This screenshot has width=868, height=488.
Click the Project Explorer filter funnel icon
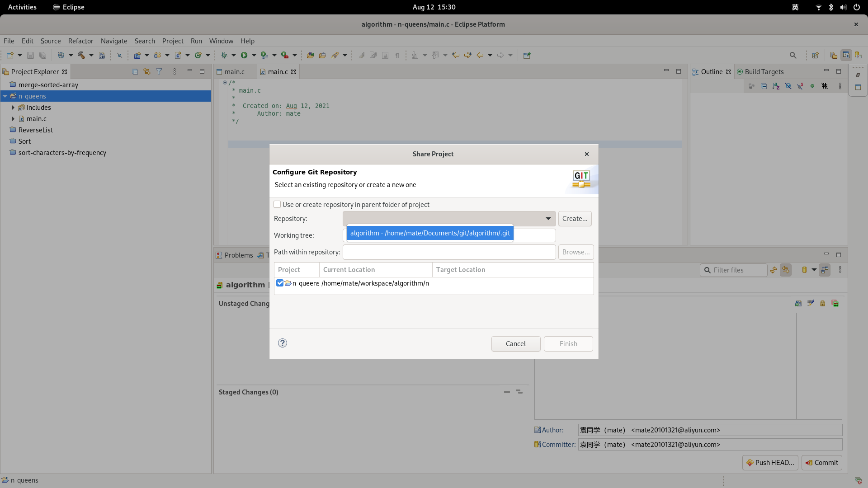click(x=159, y=71)
